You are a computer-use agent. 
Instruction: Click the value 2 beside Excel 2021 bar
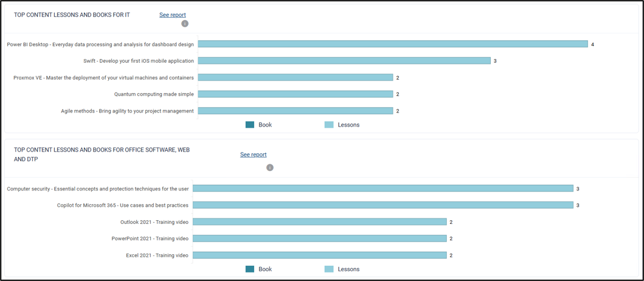click(451, 255)
